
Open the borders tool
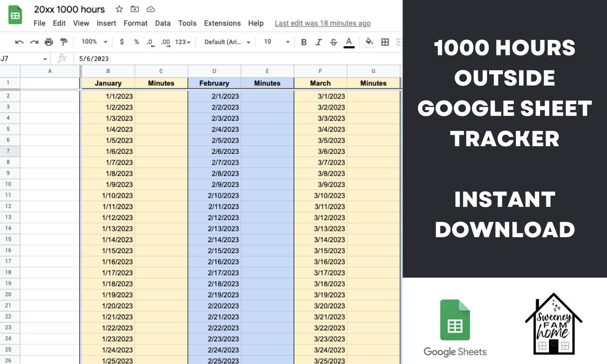coord(384,42)
